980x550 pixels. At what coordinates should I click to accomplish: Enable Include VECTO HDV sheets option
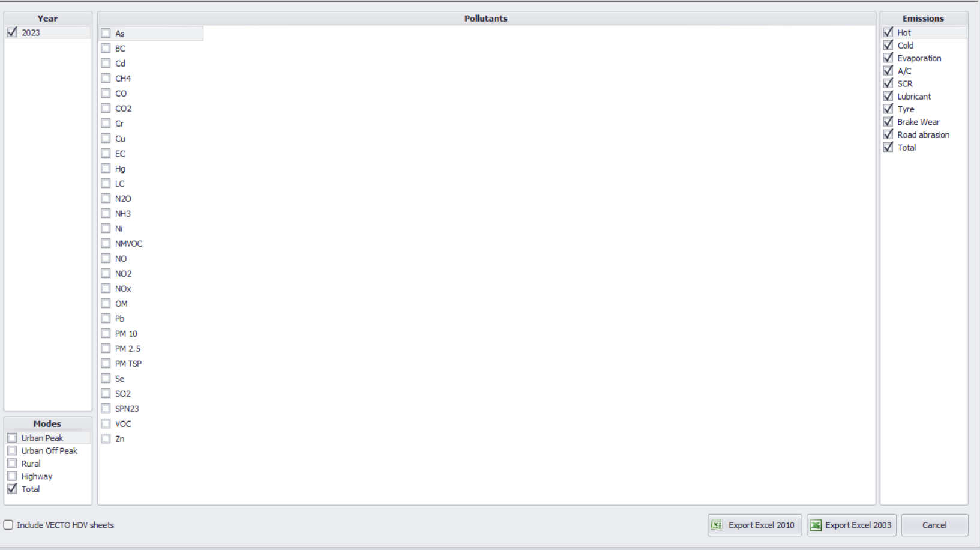(x=8, y=525)
